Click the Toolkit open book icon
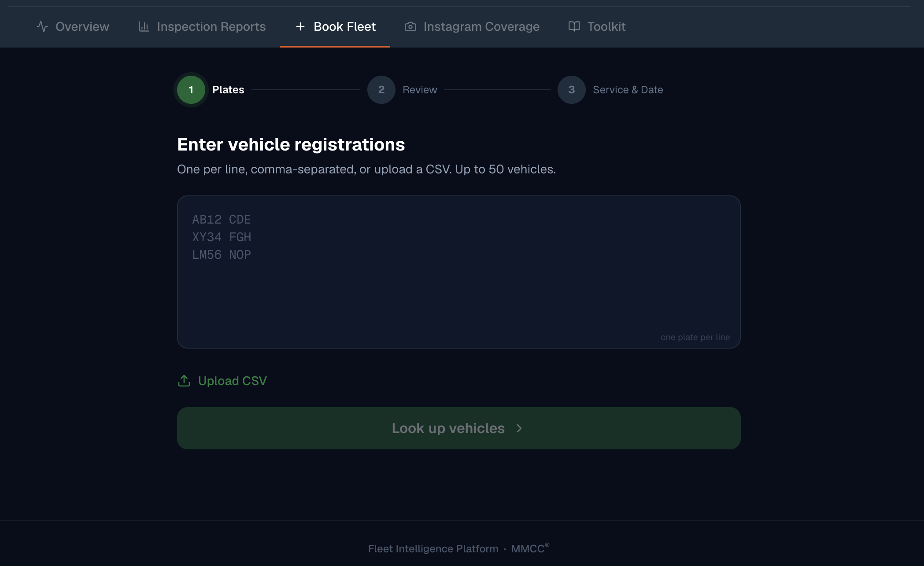 pos(574,26)
